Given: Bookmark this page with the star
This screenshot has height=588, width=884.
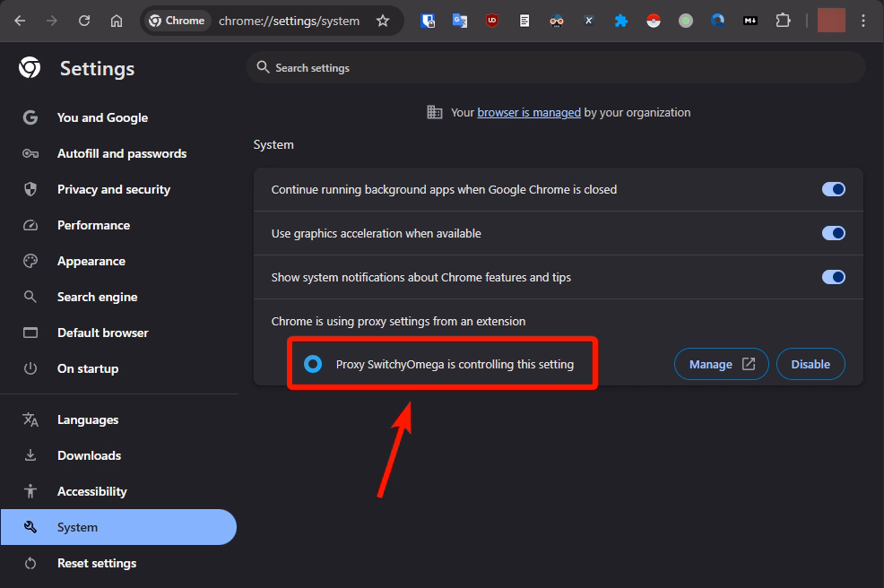Looking at the screenshot, I should [383, 21].
